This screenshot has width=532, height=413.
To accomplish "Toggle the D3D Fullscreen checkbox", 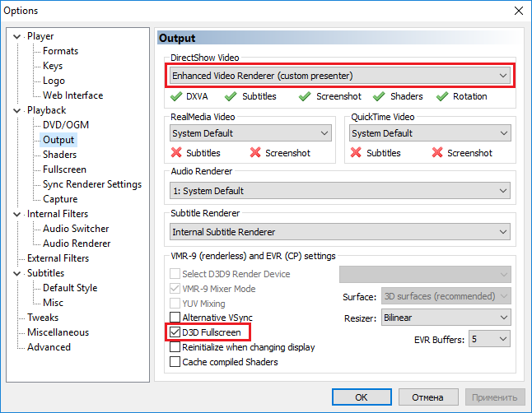I will coord(175,332).
